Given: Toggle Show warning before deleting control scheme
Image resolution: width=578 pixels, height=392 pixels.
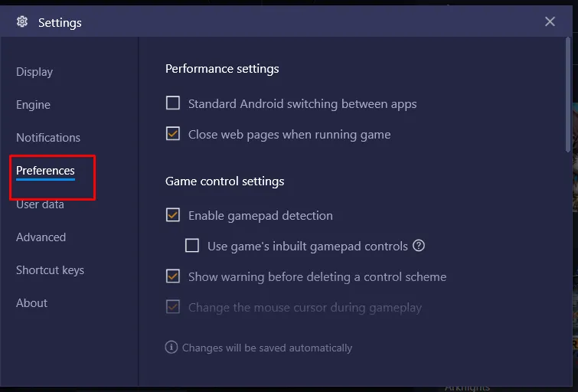Looking at the screenshot, I should [x=173, y=276].
